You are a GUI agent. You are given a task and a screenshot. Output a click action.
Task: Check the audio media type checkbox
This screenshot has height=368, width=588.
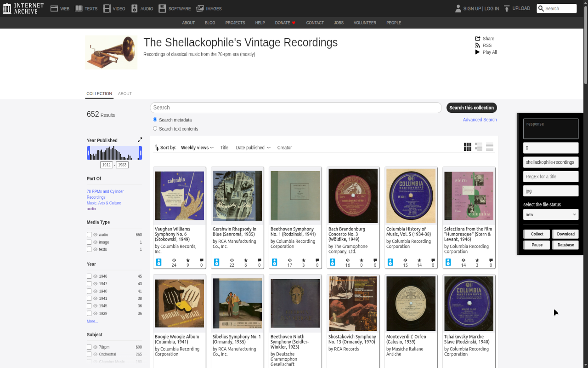tap(89, 235)
